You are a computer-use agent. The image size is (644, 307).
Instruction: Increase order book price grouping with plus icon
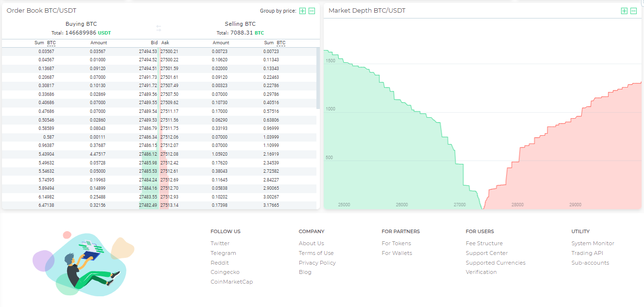point(302,11)
